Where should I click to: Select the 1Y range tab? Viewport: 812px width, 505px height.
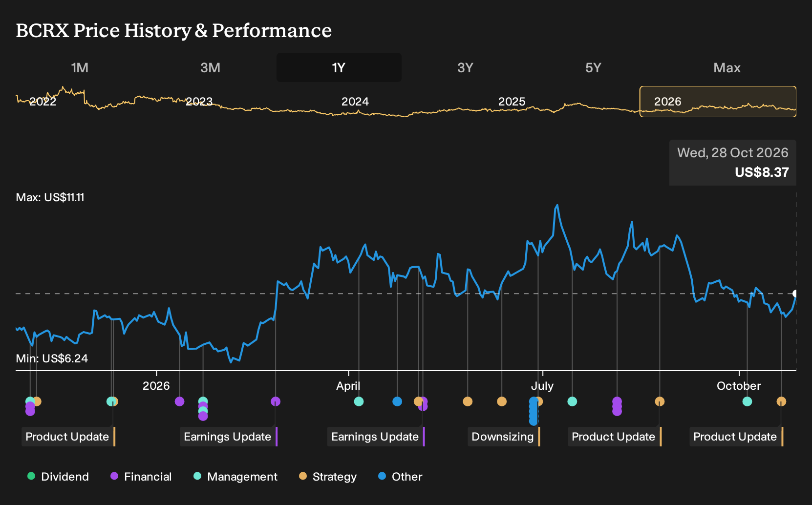coord(339,67)
